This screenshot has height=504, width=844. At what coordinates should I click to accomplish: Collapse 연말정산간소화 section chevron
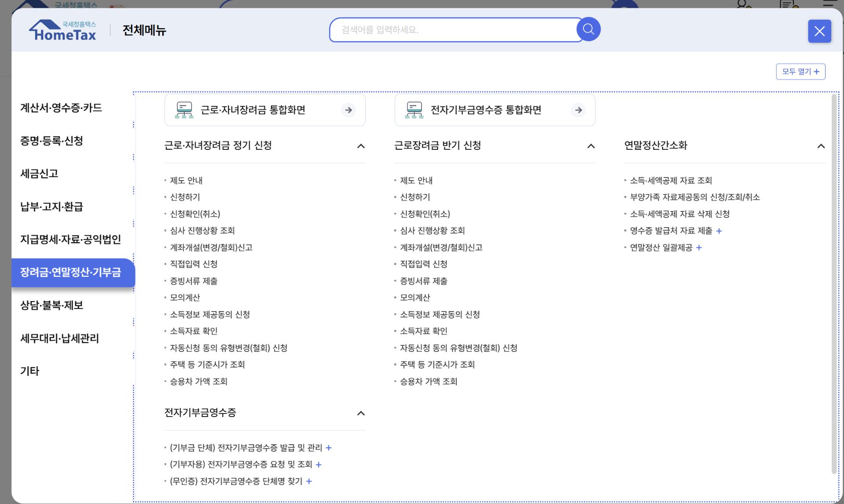coord(821,146)
